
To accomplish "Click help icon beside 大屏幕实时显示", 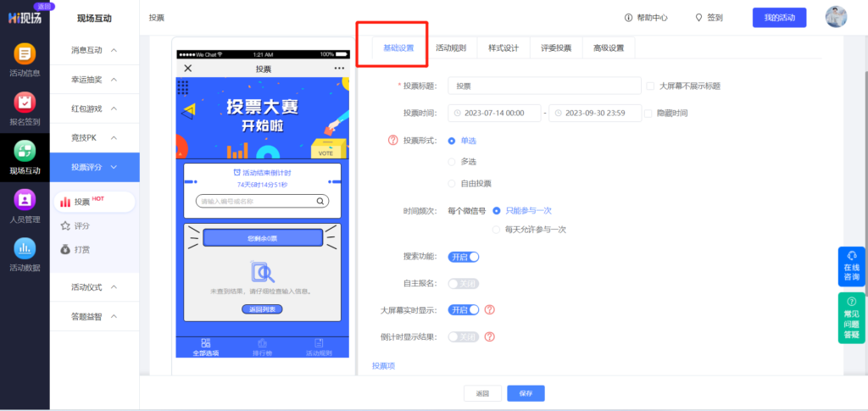I will point(489,310).
